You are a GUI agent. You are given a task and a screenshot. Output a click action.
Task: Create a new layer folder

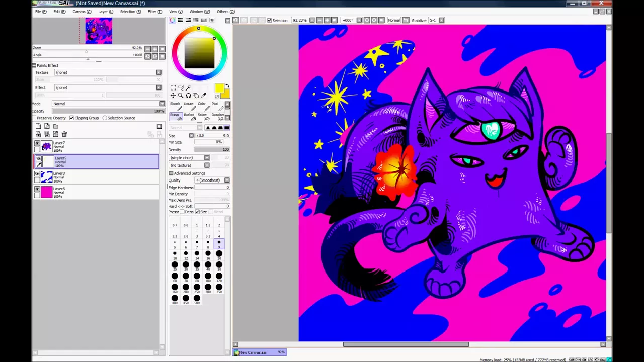point(55,126)
